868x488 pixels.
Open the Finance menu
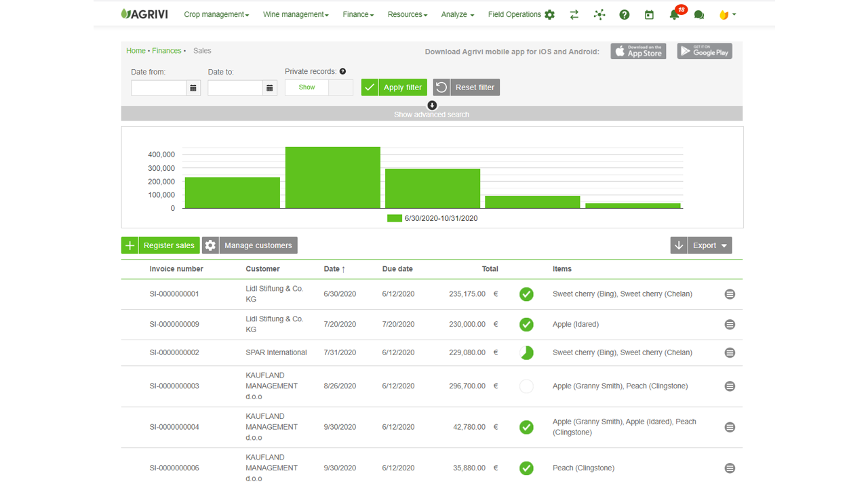tap(357, 14)
